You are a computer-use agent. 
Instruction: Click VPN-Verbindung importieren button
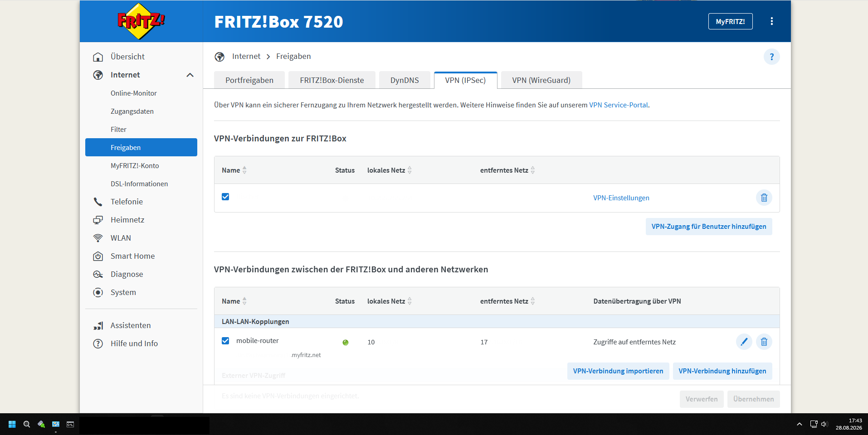(618, 371)
